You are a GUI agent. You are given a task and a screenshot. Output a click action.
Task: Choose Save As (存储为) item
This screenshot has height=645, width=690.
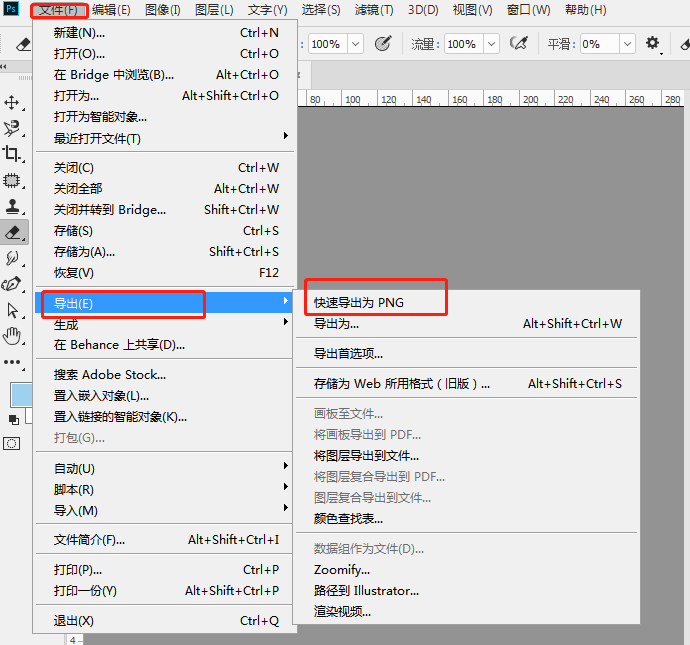click(164, 252)
